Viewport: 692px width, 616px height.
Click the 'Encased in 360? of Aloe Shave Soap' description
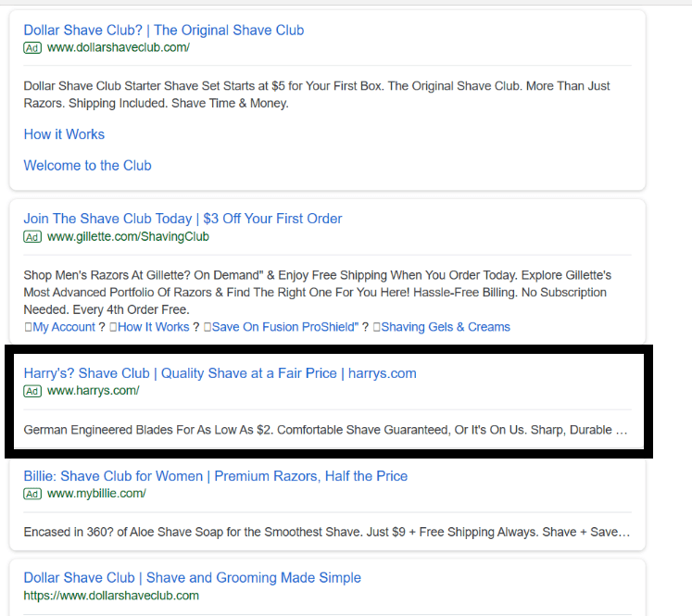327,532
